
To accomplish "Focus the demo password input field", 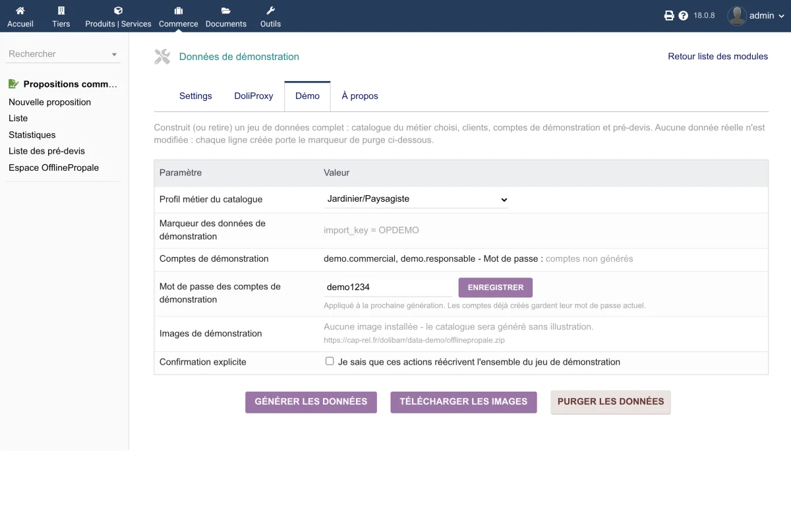I will click(x=388, y=287).
